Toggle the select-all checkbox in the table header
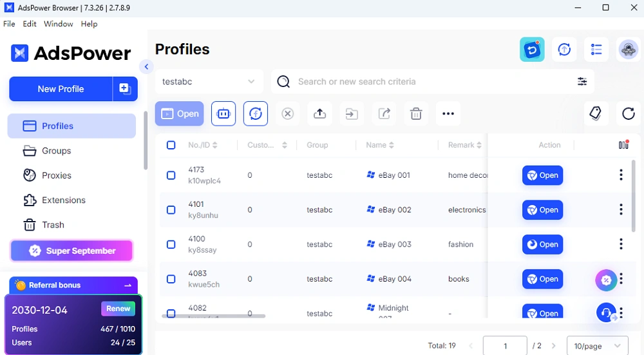Screen dimensions: 644x355 point(171,144)
